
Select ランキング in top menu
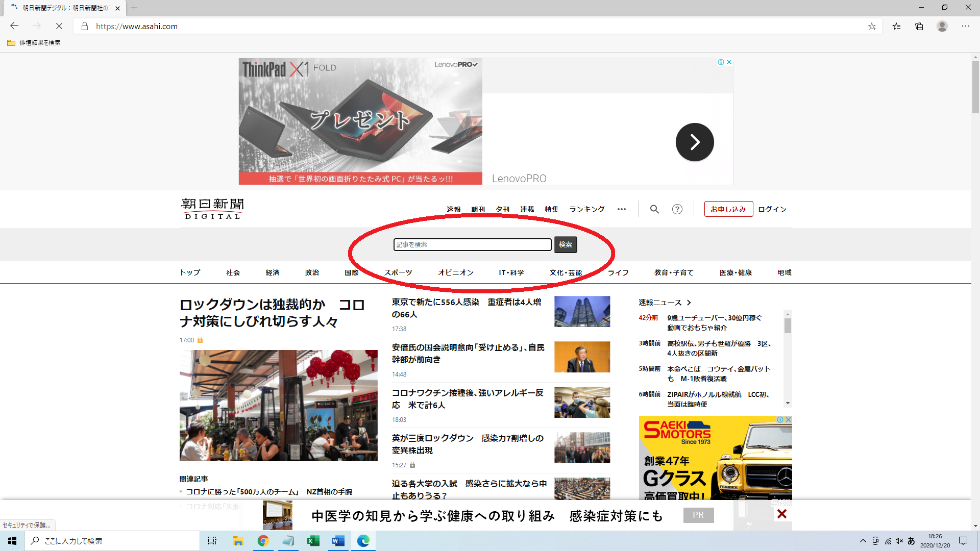click(x=587, y=209)
